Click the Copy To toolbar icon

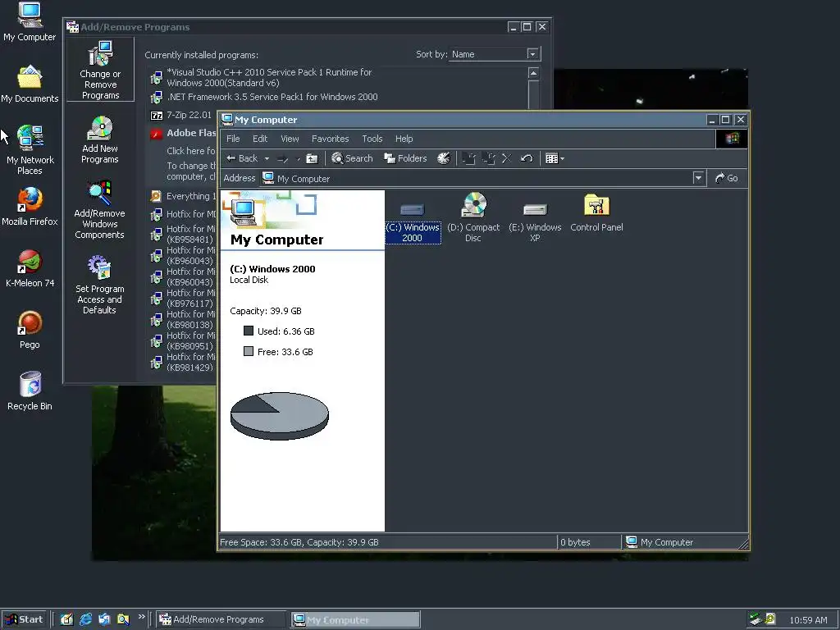(x=488, y=158)
